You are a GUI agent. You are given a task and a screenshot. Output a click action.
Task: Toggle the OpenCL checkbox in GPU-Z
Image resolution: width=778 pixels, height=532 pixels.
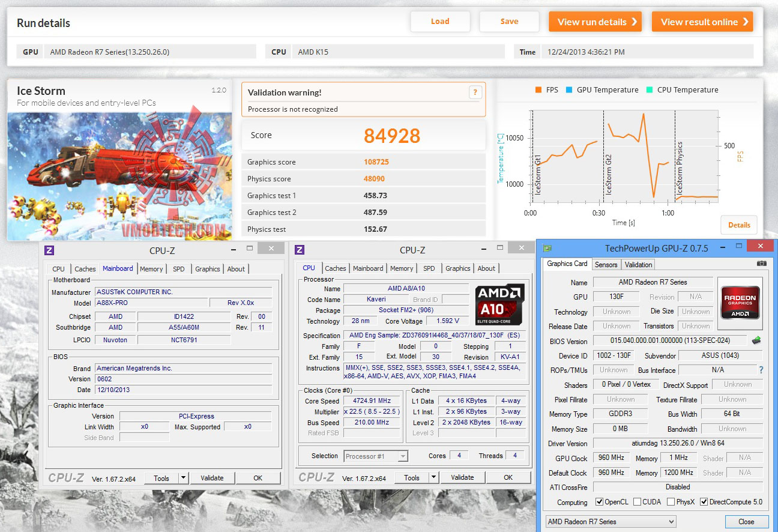599,502
